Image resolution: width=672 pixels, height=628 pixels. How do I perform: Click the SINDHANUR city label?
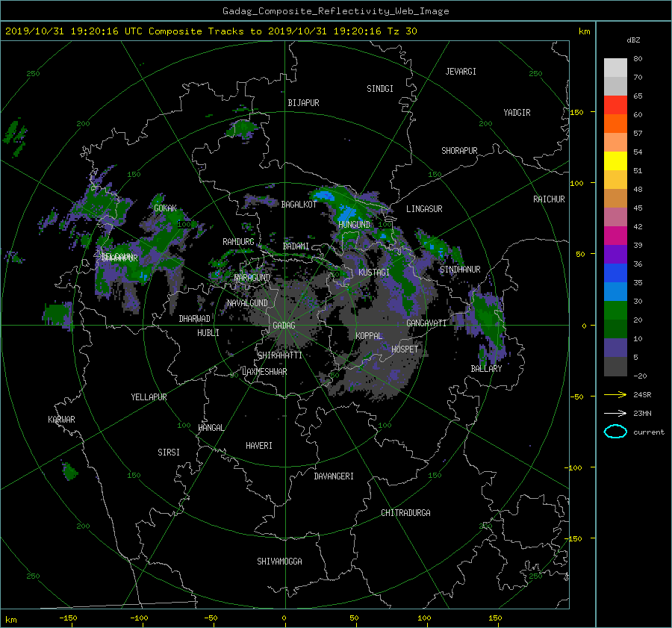point(460,270)
